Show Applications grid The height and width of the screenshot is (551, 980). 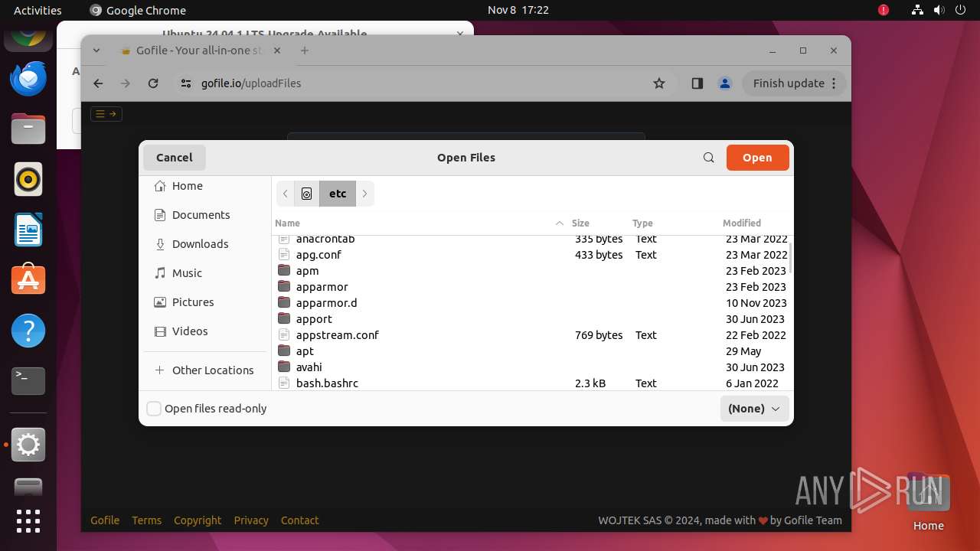(28, 520)
